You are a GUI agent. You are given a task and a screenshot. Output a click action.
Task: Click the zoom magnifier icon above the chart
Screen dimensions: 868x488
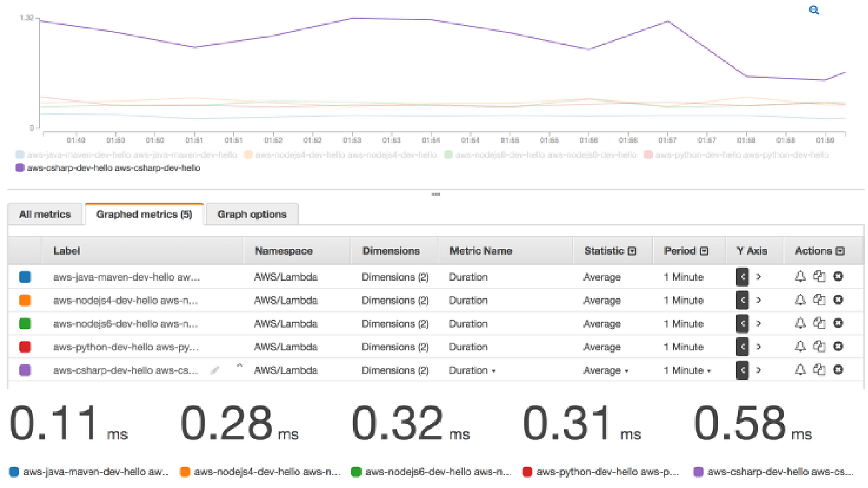(x=814, y=10)
